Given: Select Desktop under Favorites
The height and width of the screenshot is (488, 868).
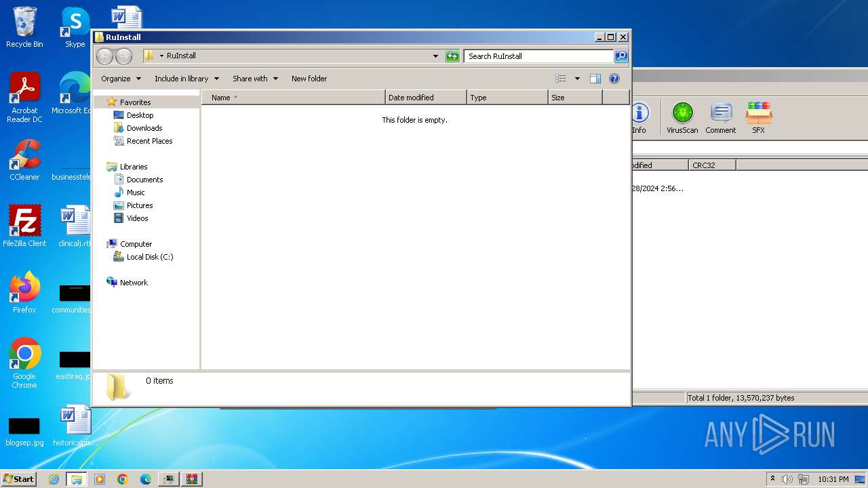Looking at the screenshot, I should pos(140,115).
